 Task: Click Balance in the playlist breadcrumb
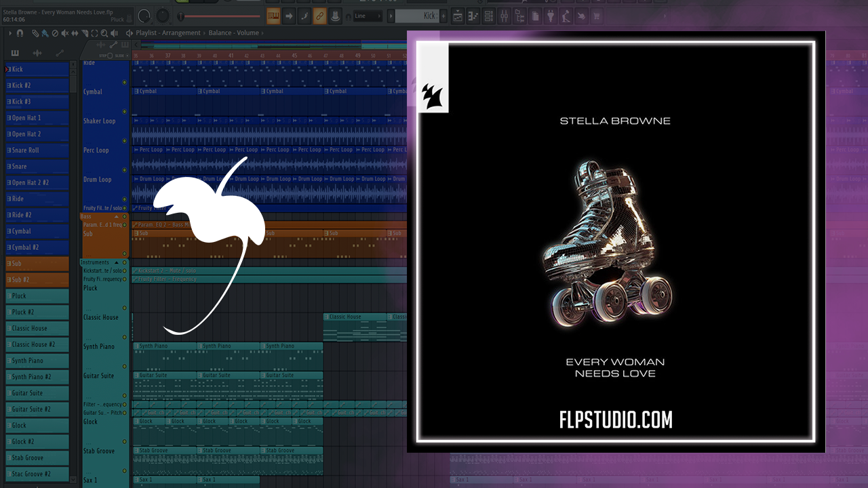(220, 33)
